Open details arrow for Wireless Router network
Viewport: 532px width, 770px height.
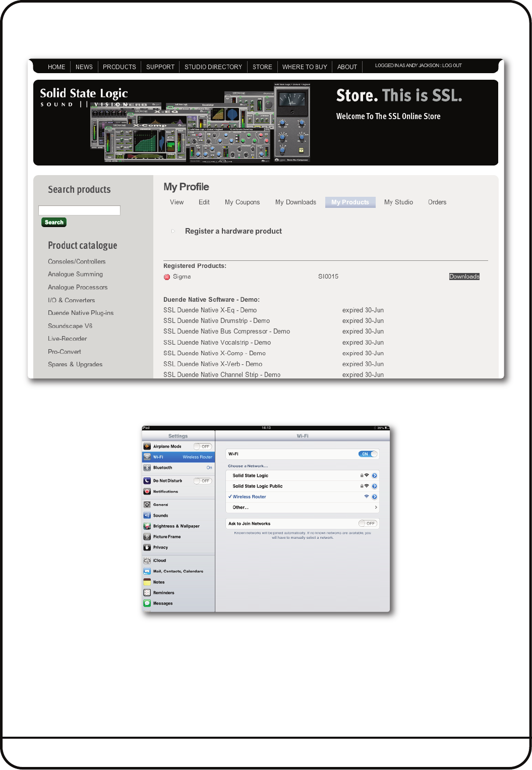click(375, 497)
